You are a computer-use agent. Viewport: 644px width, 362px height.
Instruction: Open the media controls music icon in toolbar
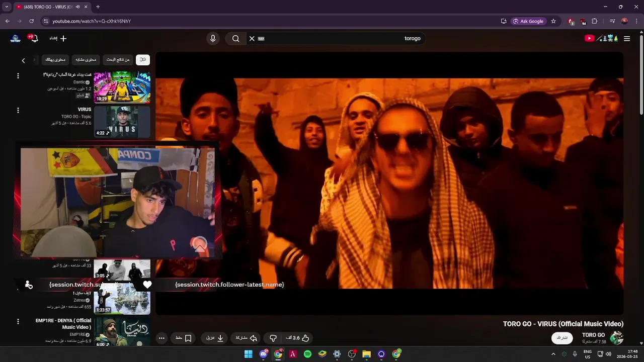612,21
